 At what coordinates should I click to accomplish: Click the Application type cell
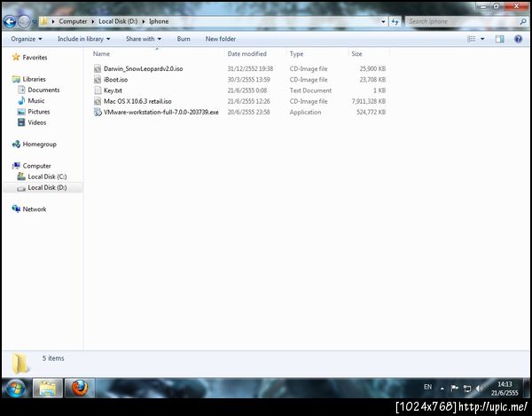(x=305, y=113)
